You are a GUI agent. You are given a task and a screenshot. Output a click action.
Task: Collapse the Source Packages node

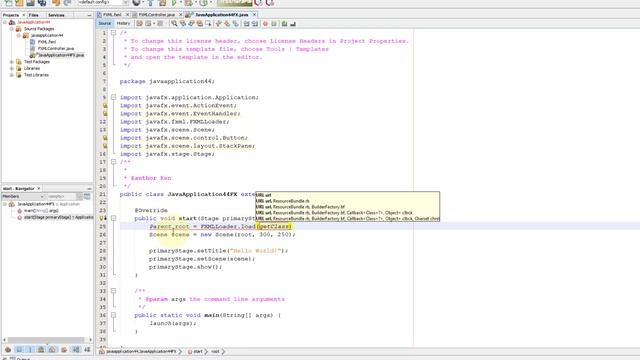pyautogui.click(x=12, y=29)
